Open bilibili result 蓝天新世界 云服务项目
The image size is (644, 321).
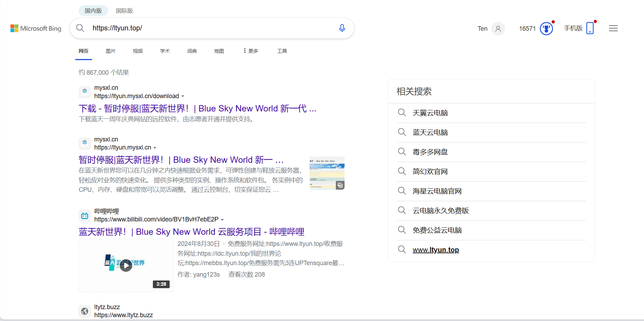[x=191, y=232]
